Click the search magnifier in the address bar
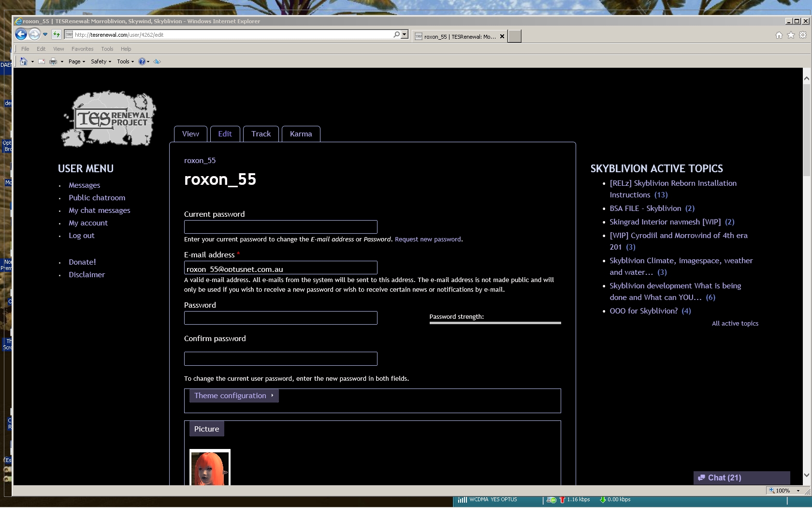This screenshot has width=812, height=508. [396, 34]
